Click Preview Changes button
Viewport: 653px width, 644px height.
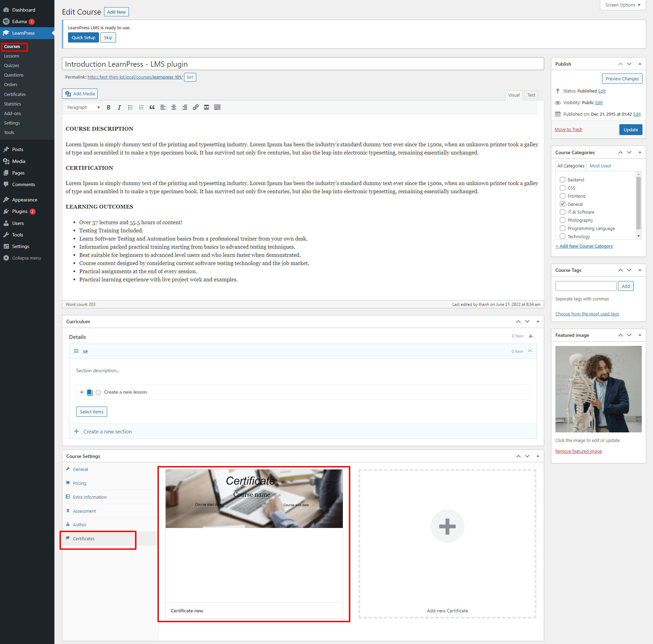point(622,79)
